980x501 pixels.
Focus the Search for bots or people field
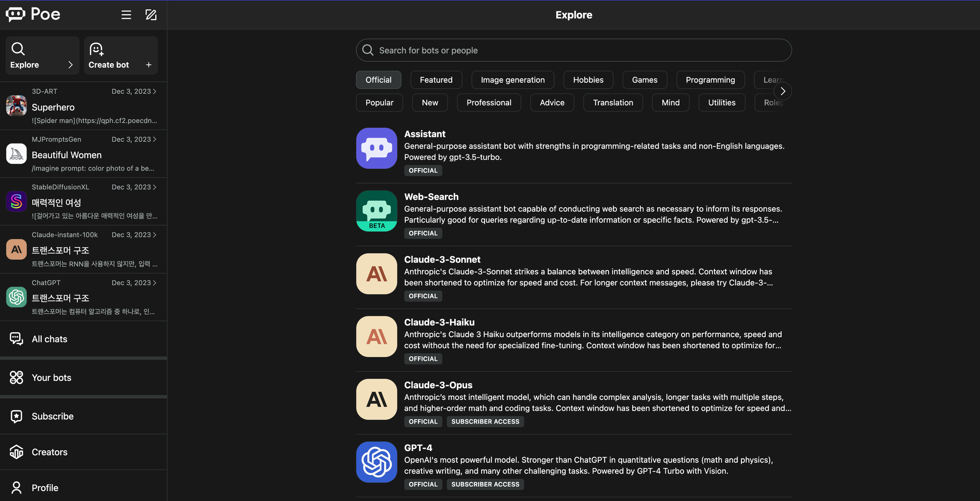pyautogui.click(x=574, y=50)
